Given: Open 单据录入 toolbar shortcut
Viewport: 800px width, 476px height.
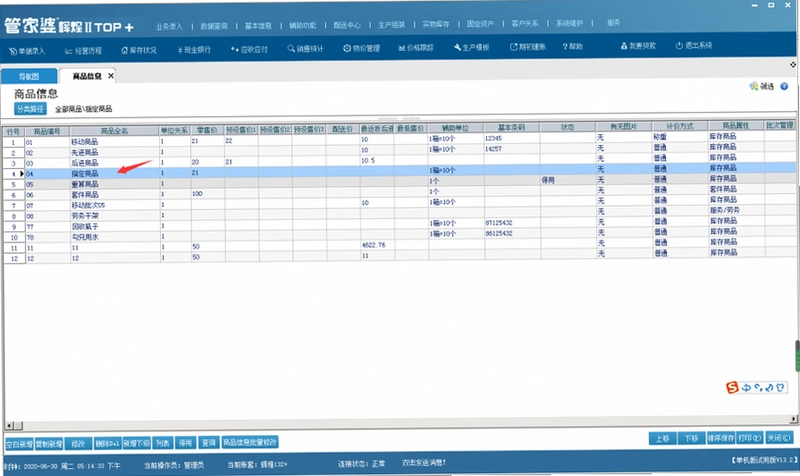Looking at the screenshot, I should [x=27, y=51].
